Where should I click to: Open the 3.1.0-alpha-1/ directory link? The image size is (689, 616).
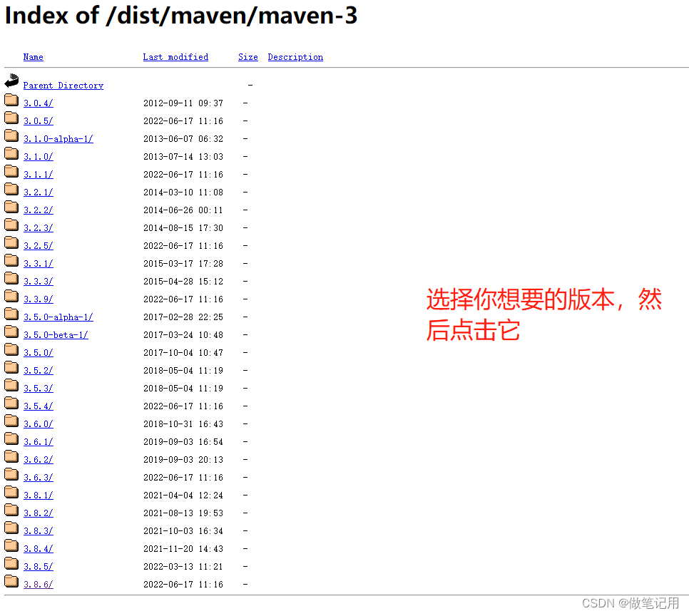pos(58,139)
